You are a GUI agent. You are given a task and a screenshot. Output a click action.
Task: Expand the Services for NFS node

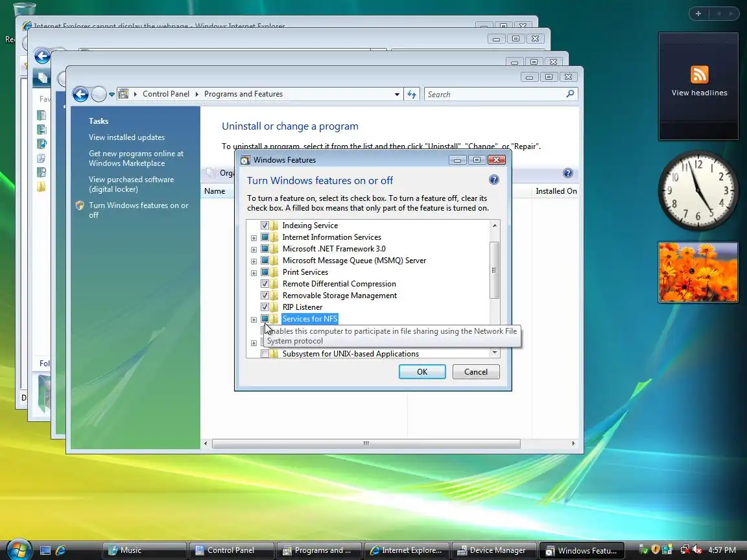pos(254,319)
